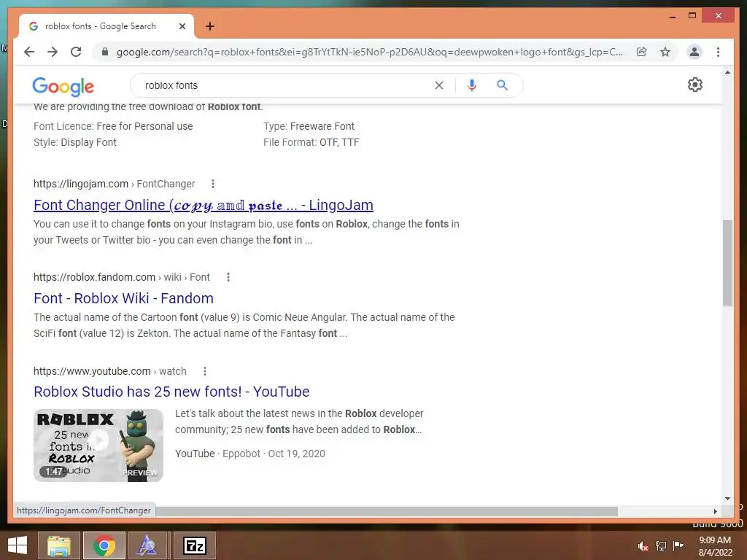Click the scroll down arrow

click(x=727, y=499)
